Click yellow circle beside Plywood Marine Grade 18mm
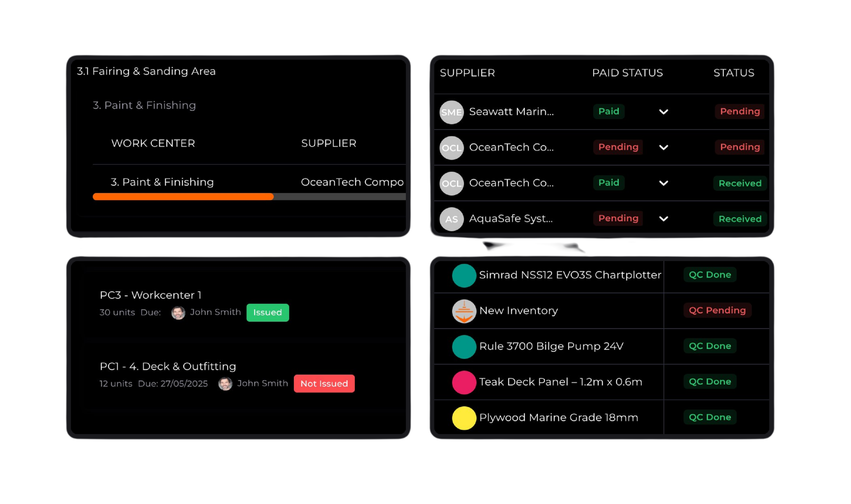The width and height of the screenshot is (851, 504). click(x=464, y=418)
